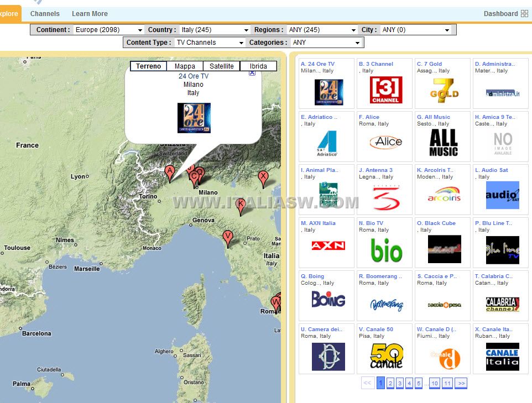Open the Canale 50 logo
This screenshot has height=403, width=532.
(387, 356)
